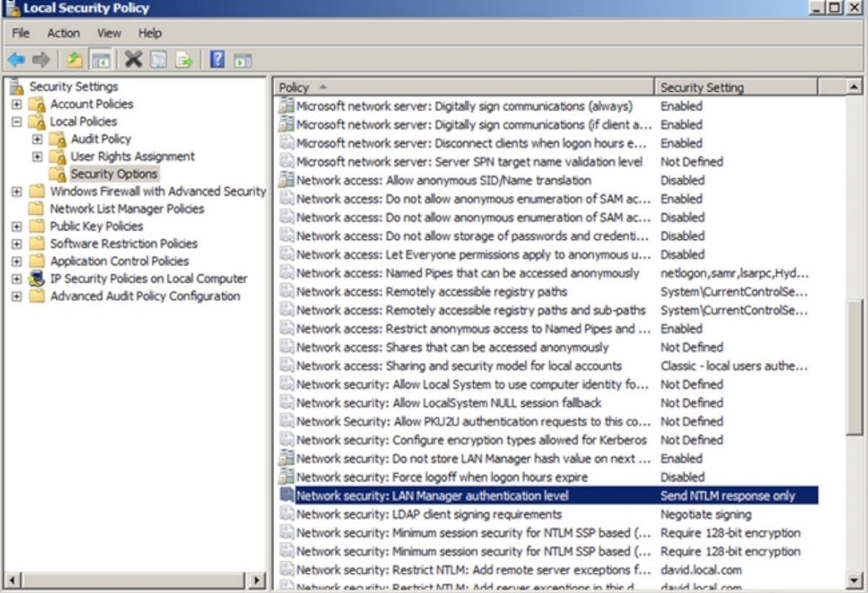Click the User Rights Assignment folder icon
Image resolution: width=868 pixels, height=593 pixels.
pos(58,156)
